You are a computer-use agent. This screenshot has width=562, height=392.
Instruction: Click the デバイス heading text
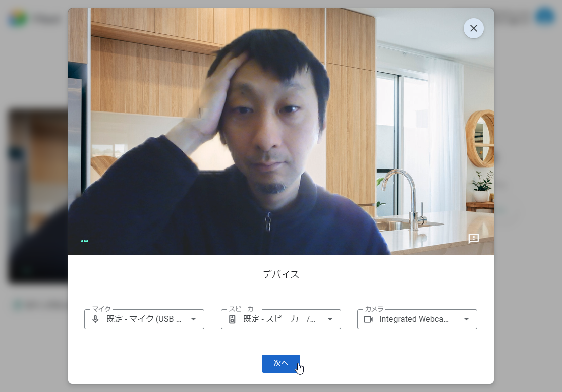(x=281, y=274)
